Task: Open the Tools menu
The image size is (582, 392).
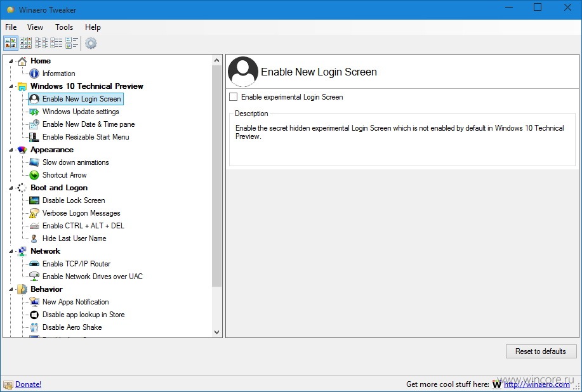Action: click(64, 27)
